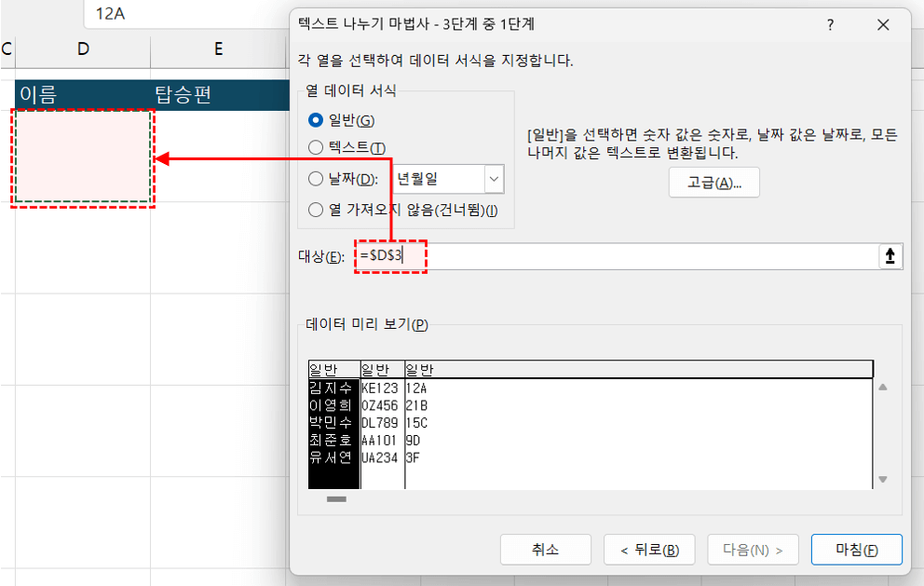Open the 고급(A) advanced options dialog

point(713,182)
